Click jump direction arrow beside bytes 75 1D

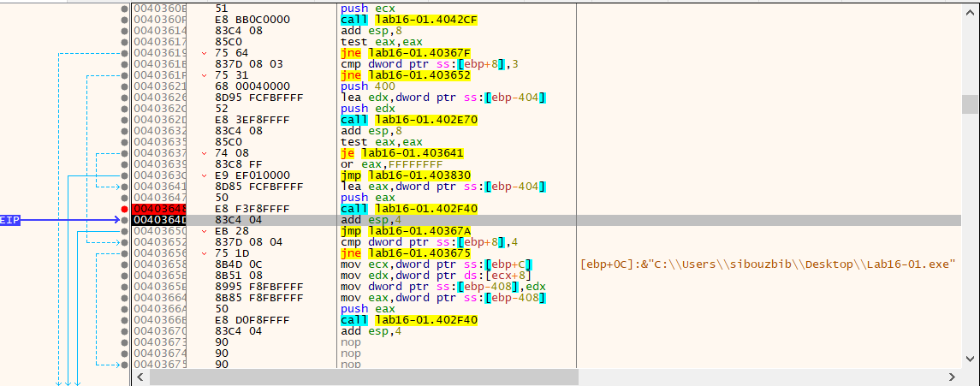pos(203,253)
